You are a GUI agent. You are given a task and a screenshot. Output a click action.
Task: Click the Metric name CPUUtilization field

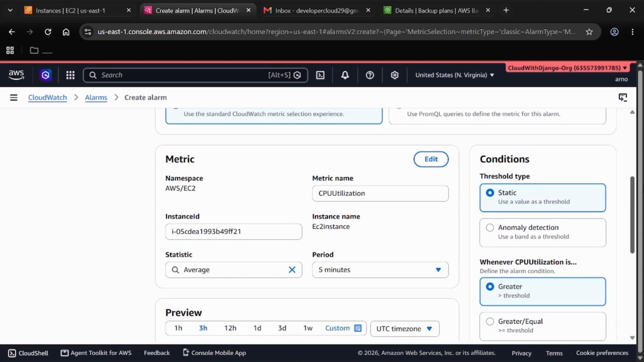(x=380, y=193)
